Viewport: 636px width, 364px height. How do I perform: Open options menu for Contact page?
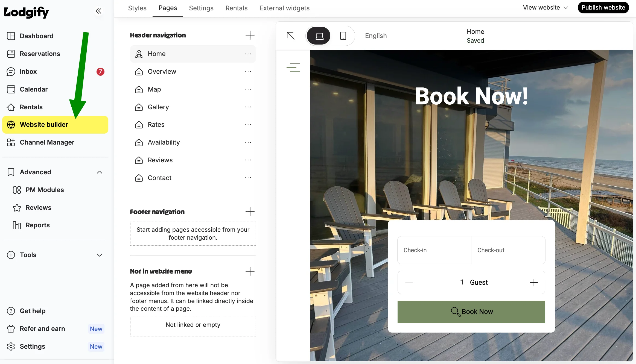coord(248,178)
